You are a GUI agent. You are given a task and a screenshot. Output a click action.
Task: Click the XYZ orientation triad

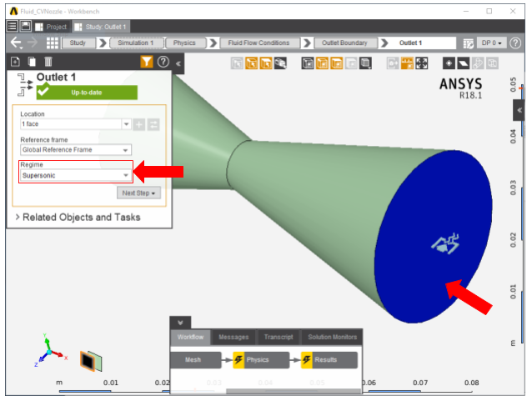click(50, 352)
